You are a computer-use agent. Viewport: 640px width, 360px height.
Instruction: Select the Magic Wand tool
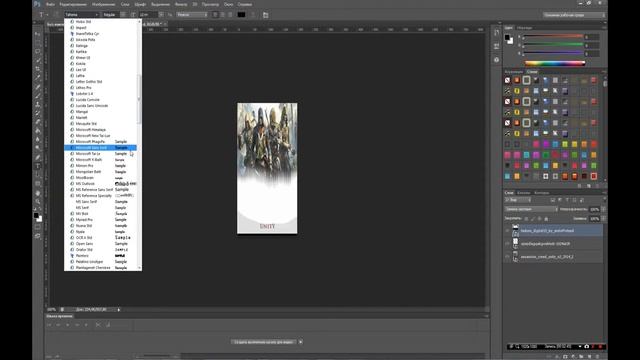pyautogui.click(x=38, y=60)
